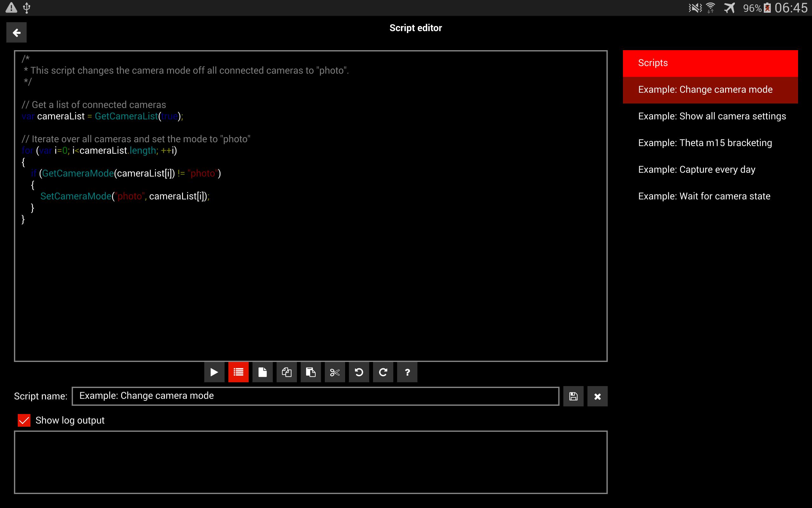Open script editor help

pyautogui.click(x=407, y=372)
